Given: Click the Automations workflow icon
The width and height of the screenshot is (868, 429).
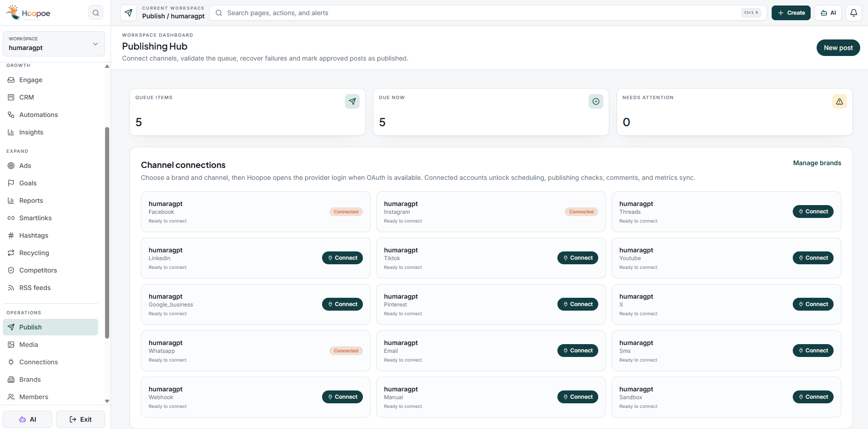Looking at the screenshot, I should coord(11,115).
